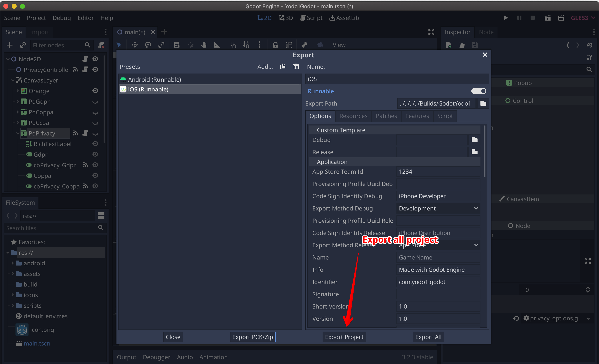
Task: Click the Export All button
Action: click(x=428, y=337)
